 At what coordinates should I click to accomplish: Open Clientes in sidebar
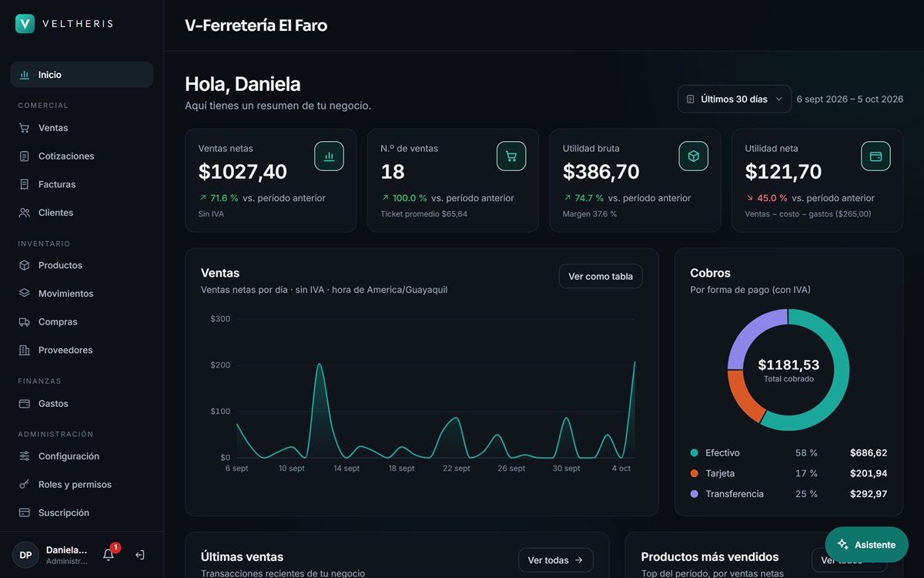82,213
